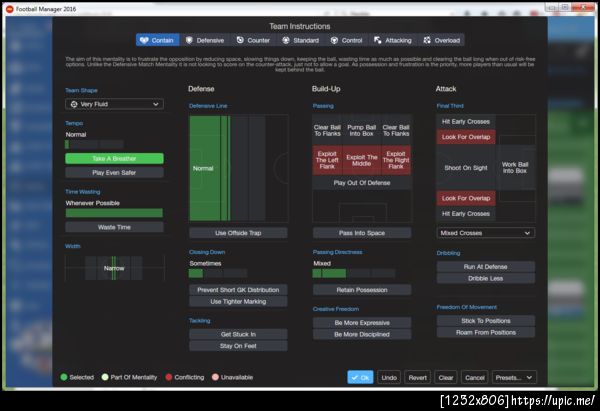Click the Cancel button

click(x=474, y=378)
